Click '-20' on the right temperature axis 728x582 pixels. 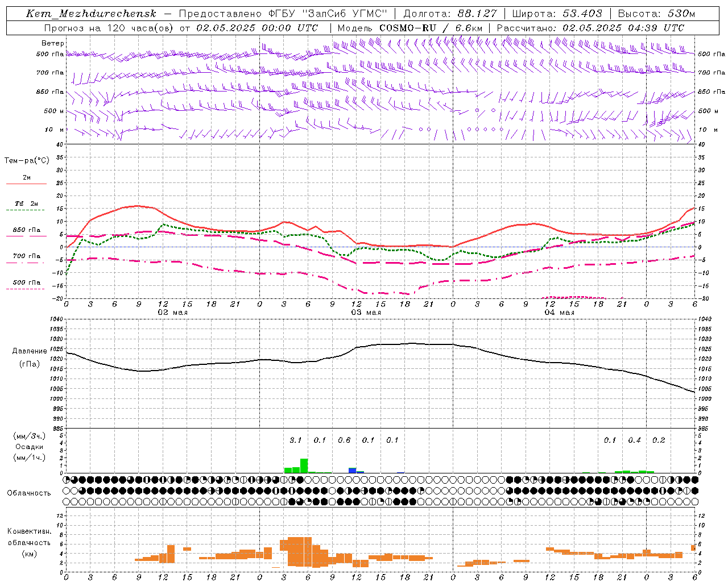click(704, 298)
